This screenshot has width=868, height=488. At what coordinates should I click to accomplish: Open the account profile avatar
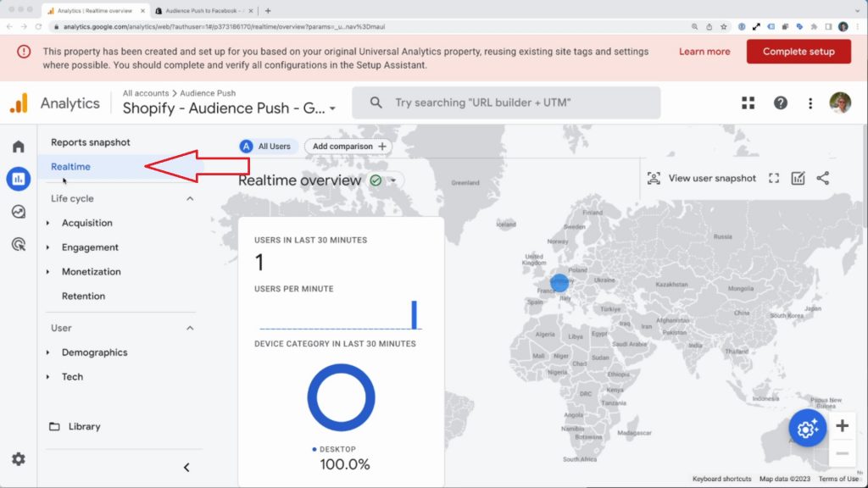click(x=840, y=103)
